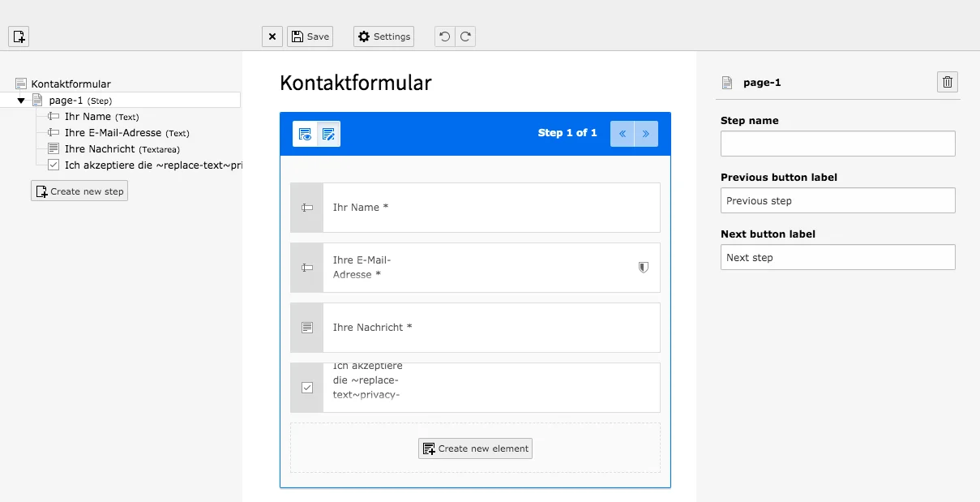
Task: Switch to edit mode in the step header
Action: click(x=327, y=133)
